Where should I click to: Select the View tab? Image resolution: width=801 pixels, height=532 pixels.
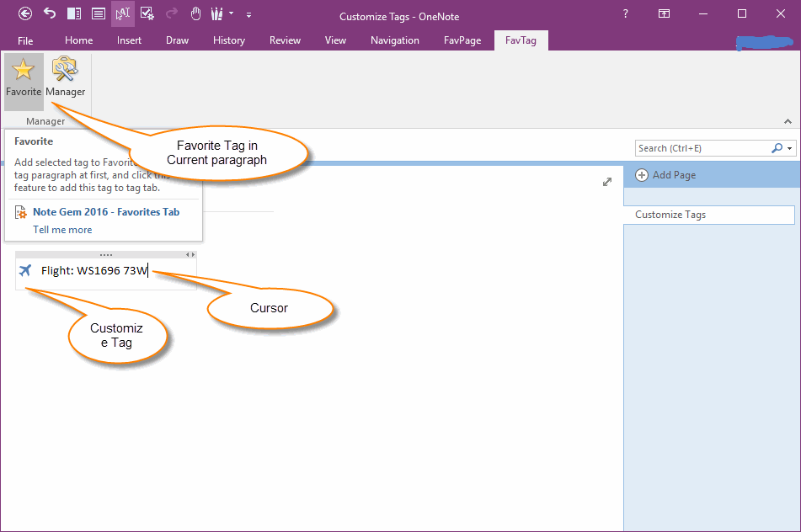[x=335, y=40]
